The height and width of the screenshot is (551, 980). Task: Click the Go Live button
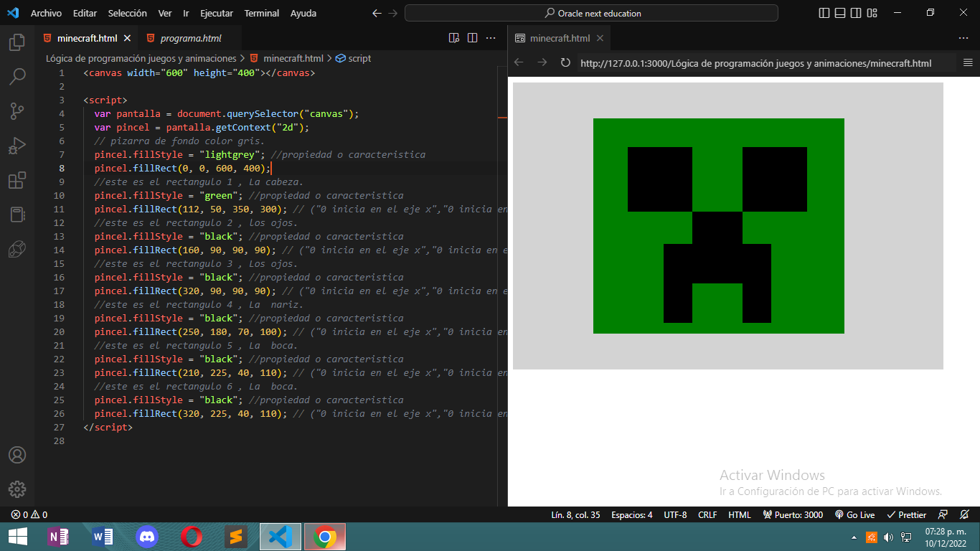click(855, 514)
